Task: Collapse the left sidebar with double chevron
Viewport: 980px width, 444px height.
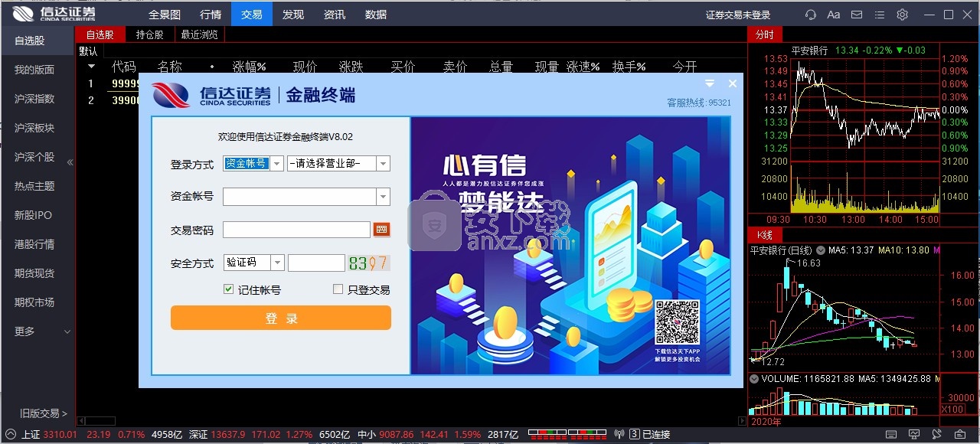Action: pyautogui.click(x=70, y=162)
